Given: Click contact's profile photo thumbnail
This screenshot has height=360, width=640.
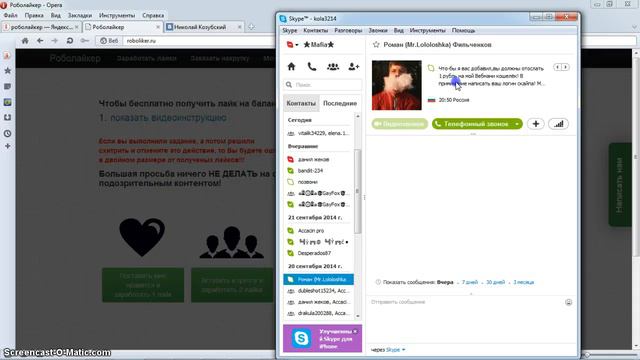Looking at the screenshot, I should point(396,85).
